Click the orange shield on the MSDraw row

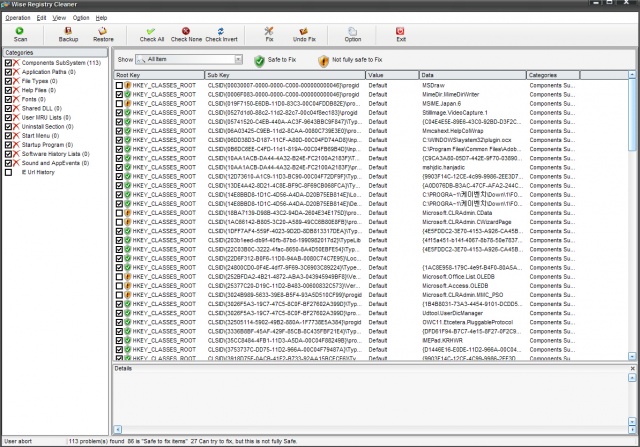[128, 85]
